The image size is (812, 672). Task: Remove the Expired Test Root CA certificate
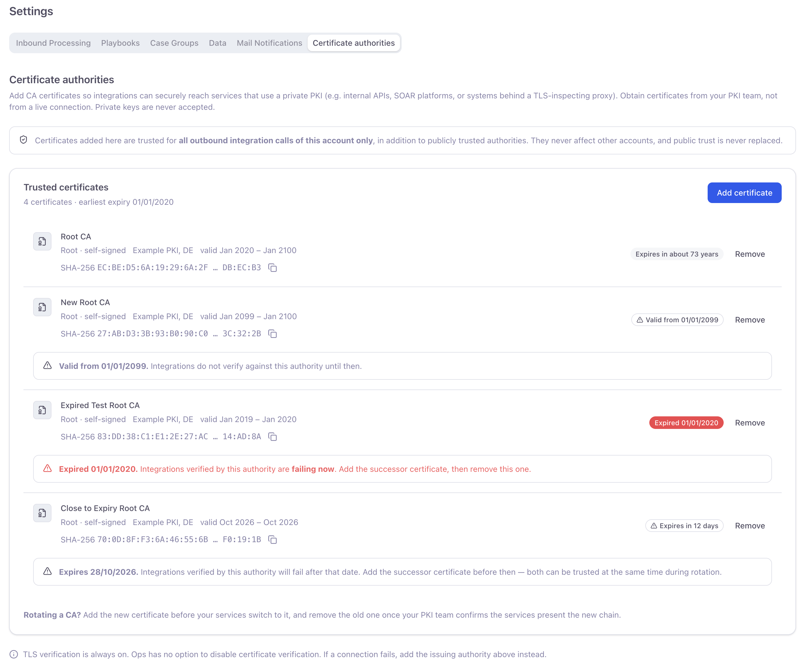pos(750,423)
